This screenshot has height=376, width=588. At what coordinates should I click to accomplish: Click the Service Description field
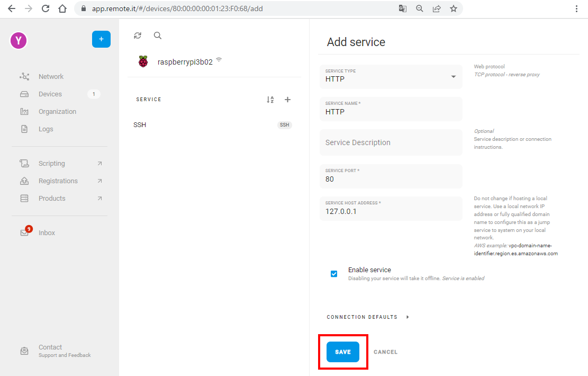click(391, 142)
